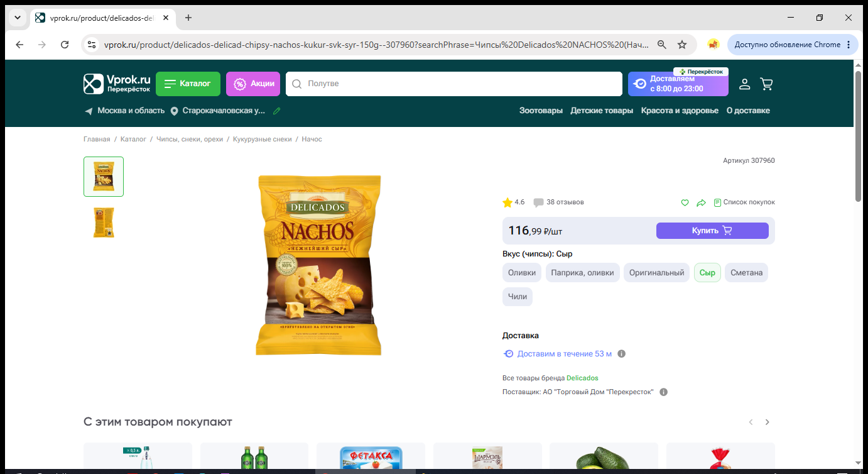Click info icon next to supplier name
The height and width of the screenshot is (474, 868).
(x=664, y=392)
